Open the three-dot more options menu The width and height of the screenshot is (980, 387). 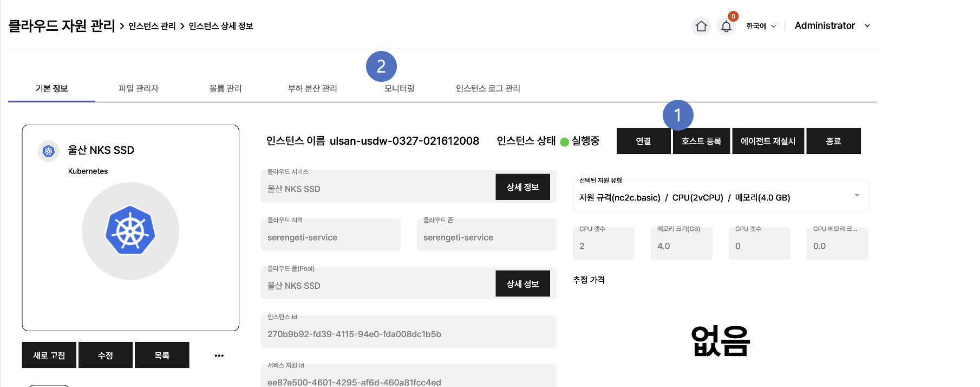tap(219, 356)
